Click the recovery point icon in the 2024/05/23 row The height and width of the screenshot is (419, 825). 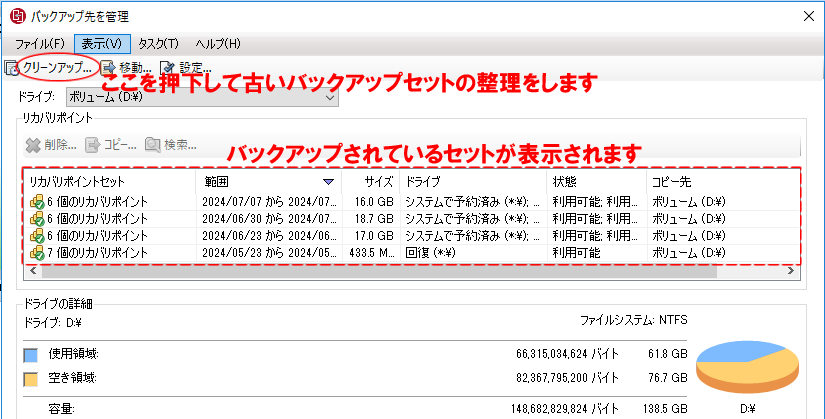pyautogui.click(x=37, y=253)
